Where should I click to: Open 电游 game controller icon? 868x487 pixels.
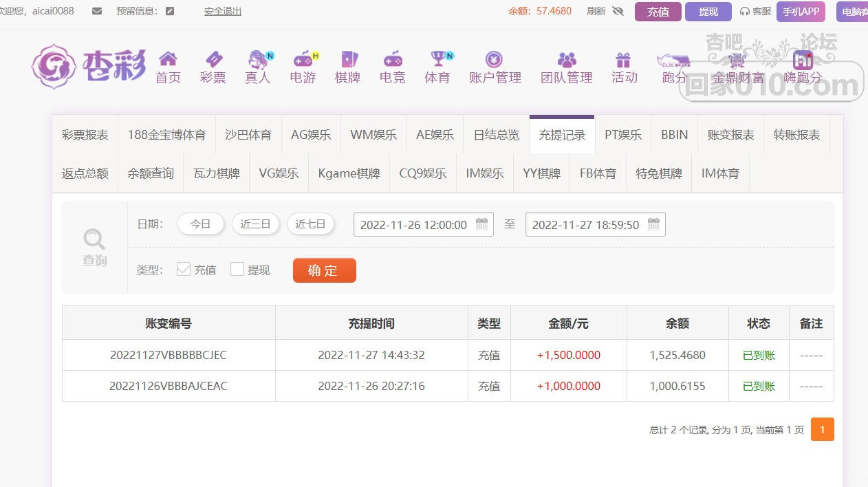point(304,59)
